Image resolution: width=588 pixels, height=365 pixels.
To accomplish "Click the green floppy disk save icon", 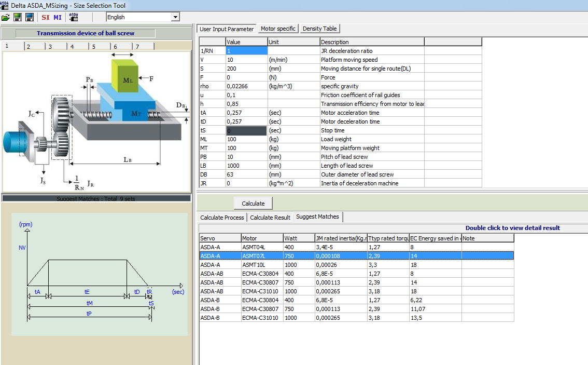I will (x=18, y=17).
